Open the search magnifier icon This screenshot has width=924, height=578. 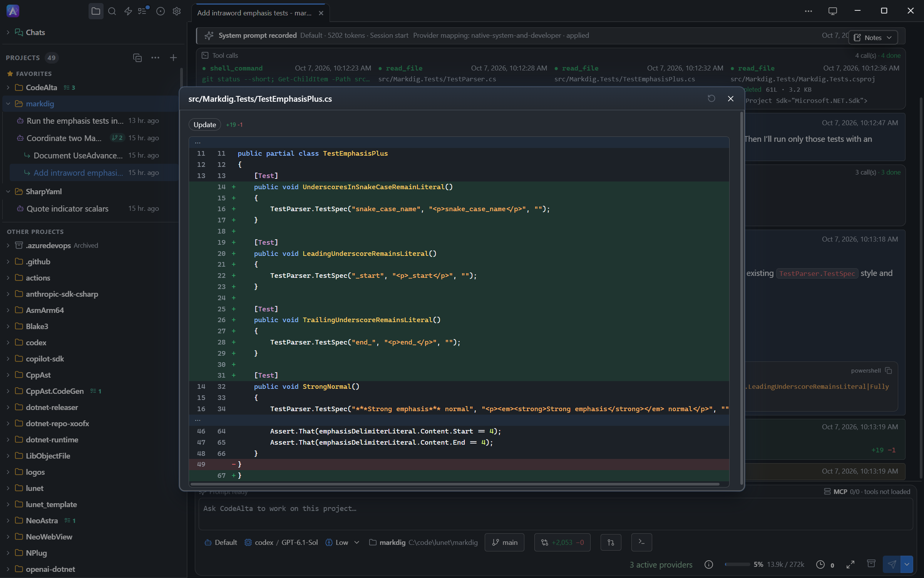pos(112,11)
